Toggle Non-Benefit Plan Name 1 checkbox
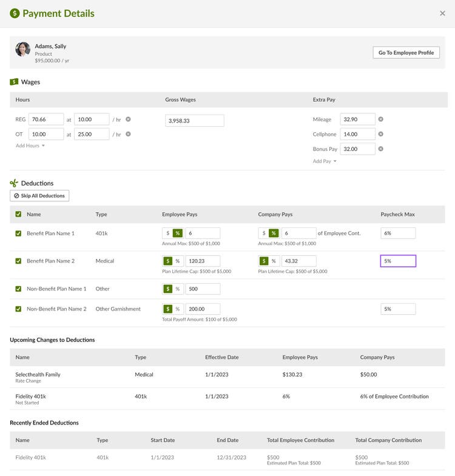 [19, 289]
